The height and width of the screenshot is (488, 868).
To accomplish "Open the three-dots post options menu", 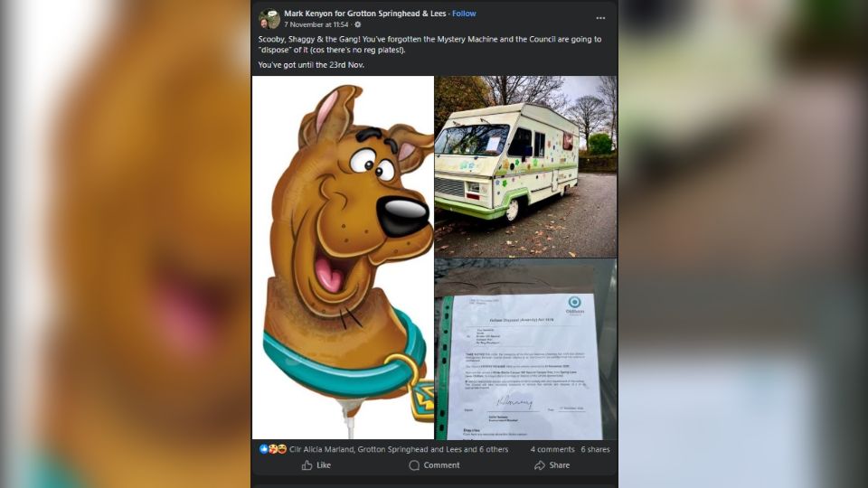I will (x=600, y=18).
